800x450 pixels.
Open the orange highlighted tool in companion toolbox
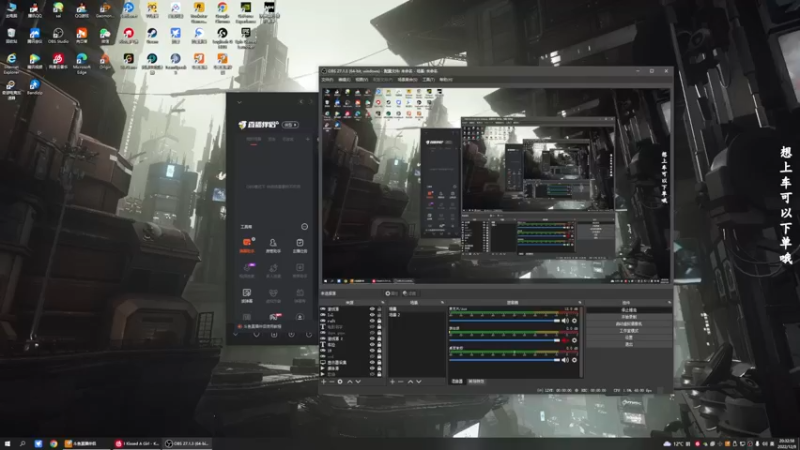tap(247, 245)
